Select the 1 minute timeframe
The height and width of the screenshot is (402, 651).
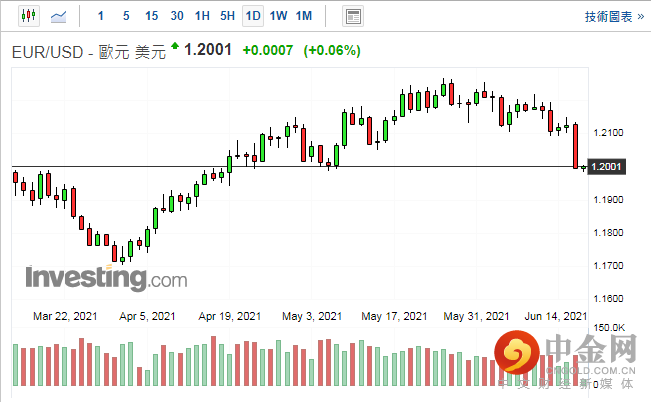click(101, 16)
